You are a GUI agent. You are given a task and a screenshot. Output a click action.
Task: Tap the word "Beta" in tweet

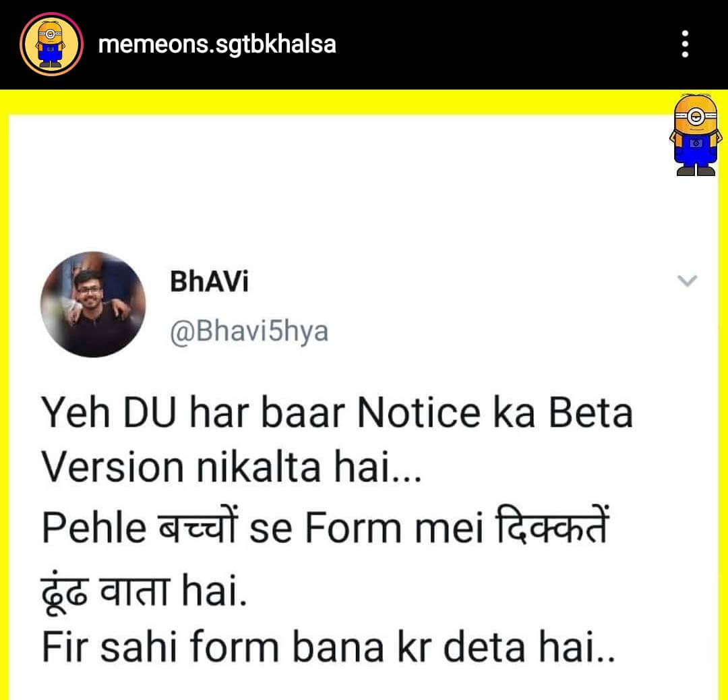pos(591,413)
